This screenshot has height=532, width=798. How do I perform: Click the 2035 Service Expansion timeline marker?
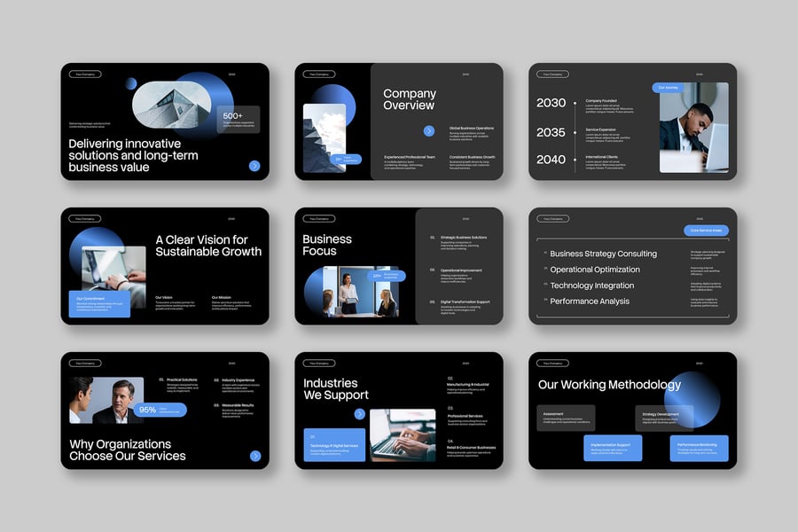575,132
